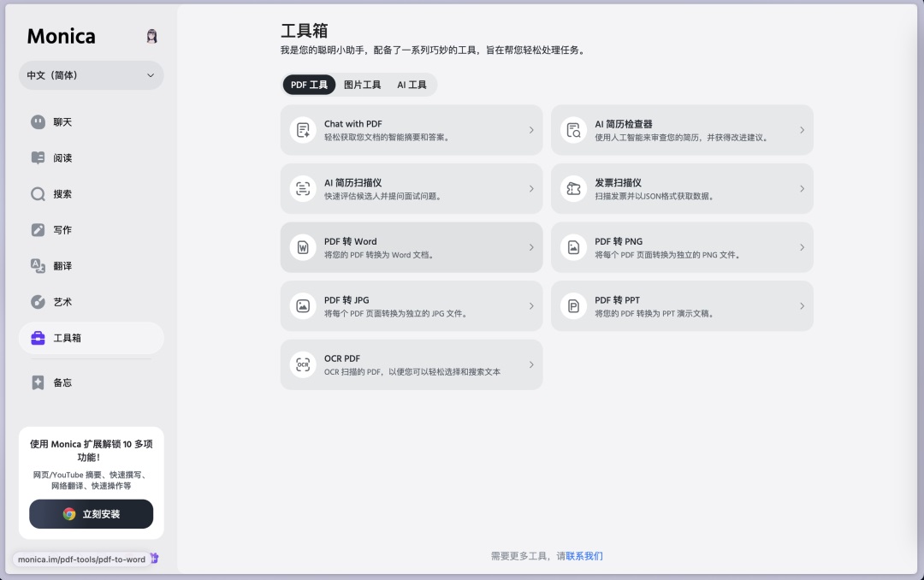Viewport: 924px width, 580px height.
Task: Open the 聊天 chat section
Action: [x=62, y=121]
